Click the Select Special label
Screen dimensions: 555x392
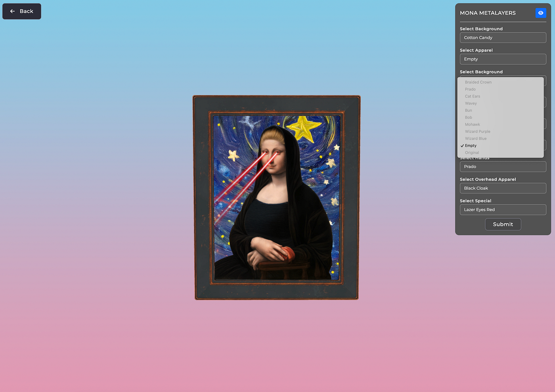(475, 201)
